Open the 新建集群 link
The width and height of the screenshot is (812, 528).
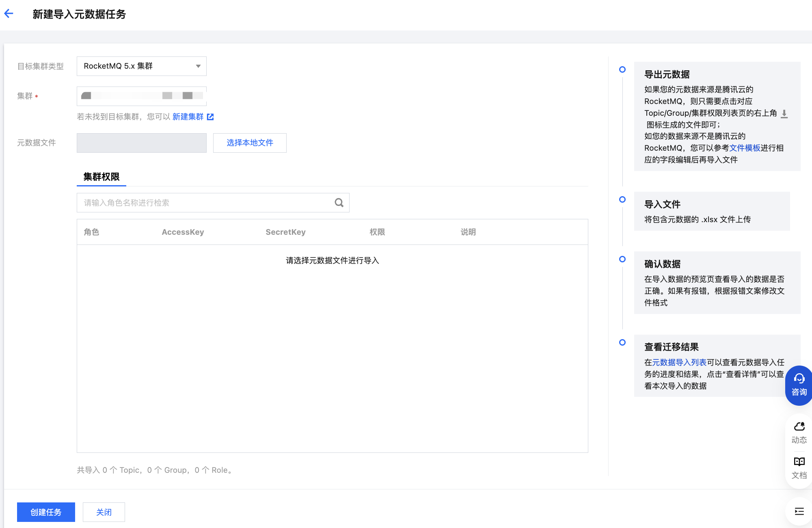[188, 117]
